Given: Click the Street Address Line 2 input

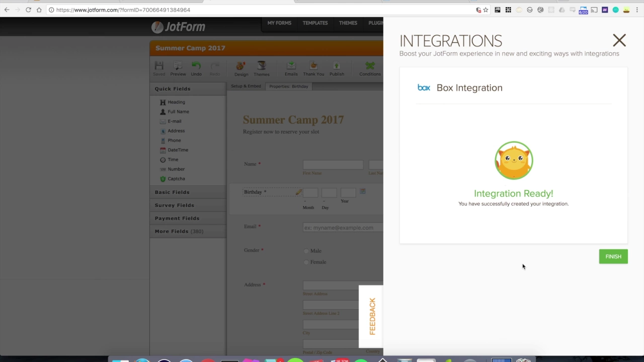Looking at the screenshot, I should coord(343,305).
